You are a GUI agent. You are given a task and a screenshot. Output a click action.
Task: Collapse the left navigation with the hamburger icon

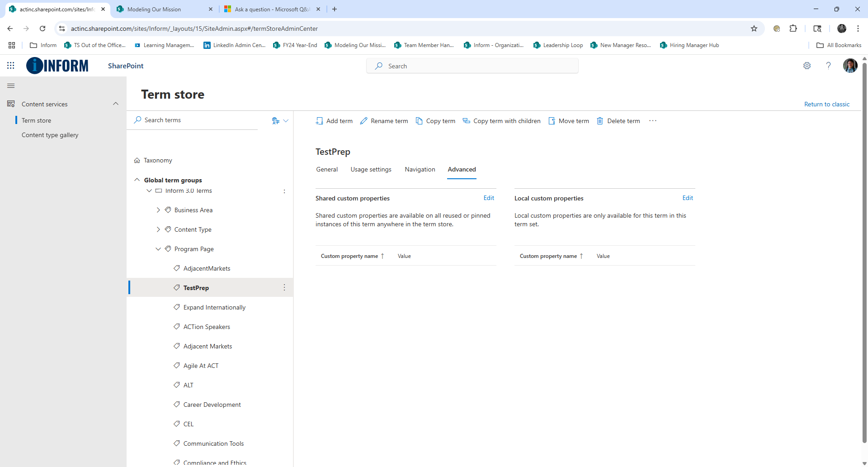click(x=11, y=86)
